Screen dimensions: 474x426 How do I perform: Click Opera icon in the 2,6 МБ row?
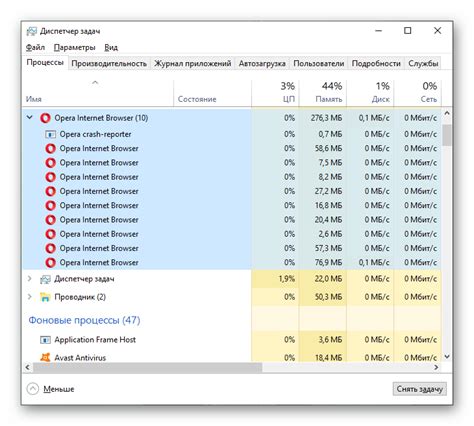50,234
